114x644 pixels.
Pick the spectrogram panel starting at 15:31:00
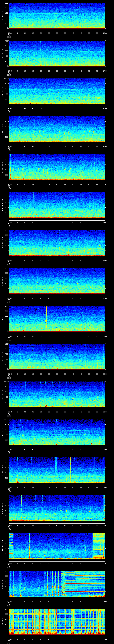[x=57, y=622]
